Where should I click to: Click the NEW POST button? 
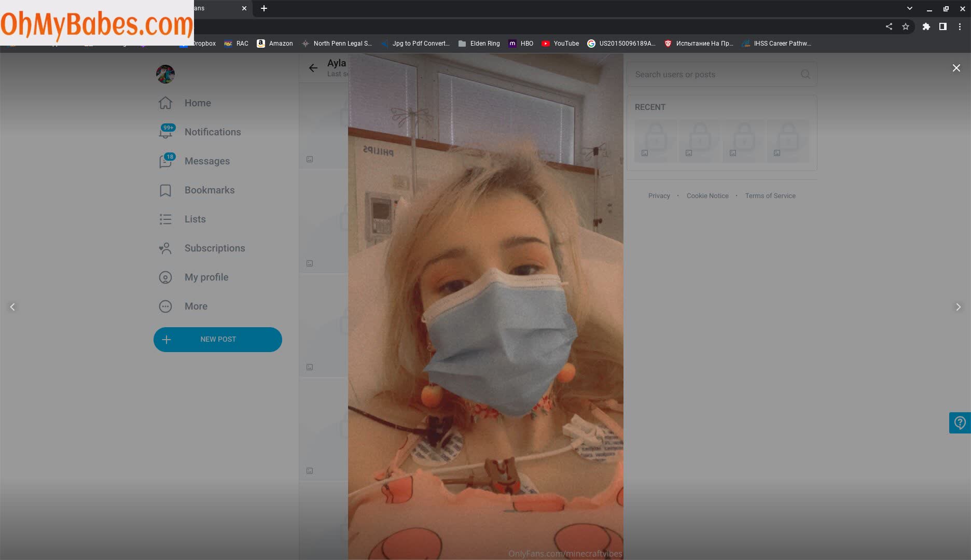(x=218, y=340)
